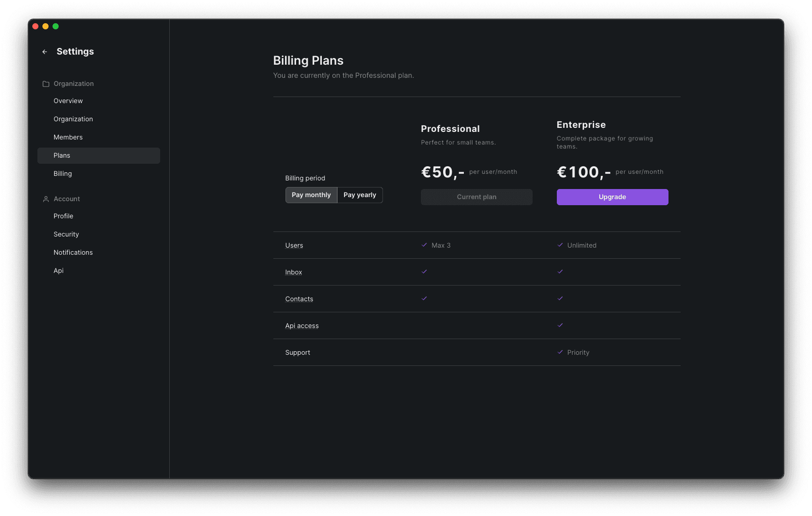This screenshot has height=516, width=812.
Task: Open Notifications settings
Action: [x=73, y=253]
